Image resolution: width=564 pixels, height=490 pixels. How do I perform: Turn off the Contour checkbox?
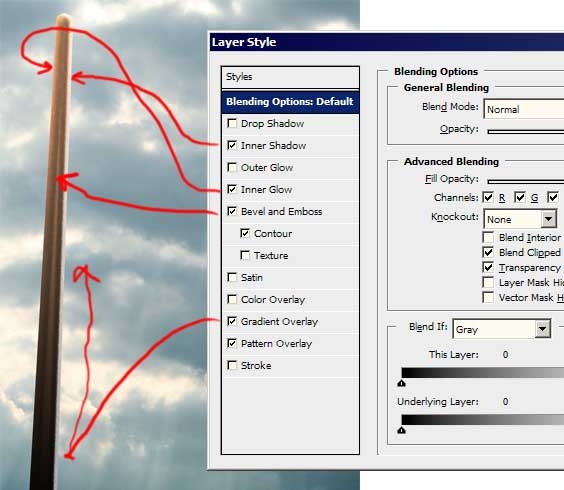click(x=245, y=233)
